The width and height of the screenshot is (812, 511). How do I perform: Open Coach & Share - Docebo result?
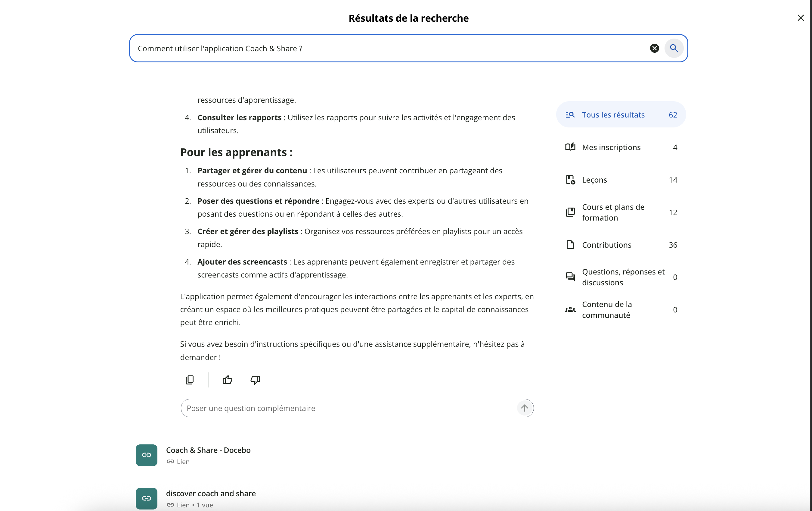(x=208, y=450)
